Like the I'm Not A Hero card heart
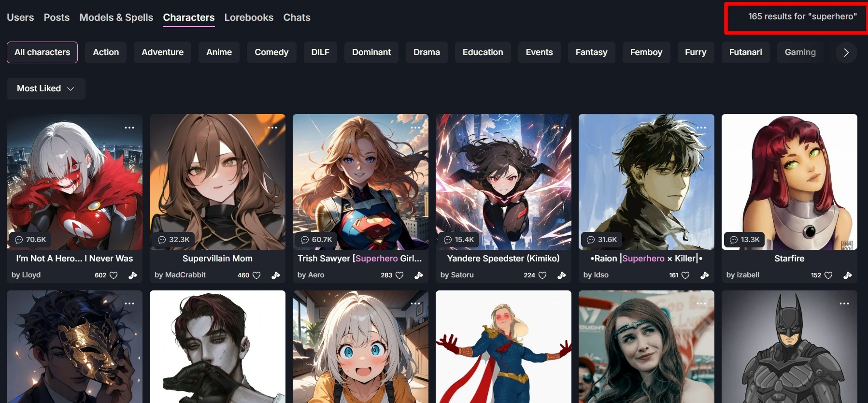Screen dimensions: 868x403 pos(114,275)
